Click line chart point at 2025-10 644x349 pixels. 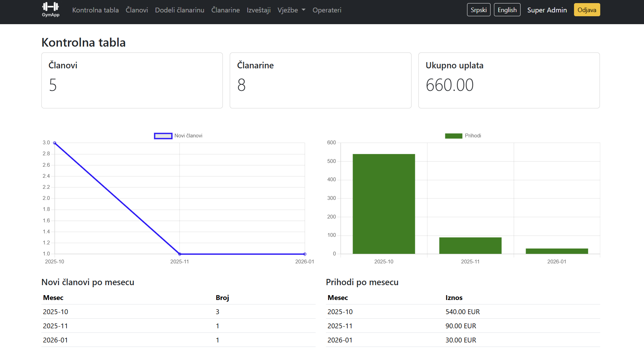[55, 143]
